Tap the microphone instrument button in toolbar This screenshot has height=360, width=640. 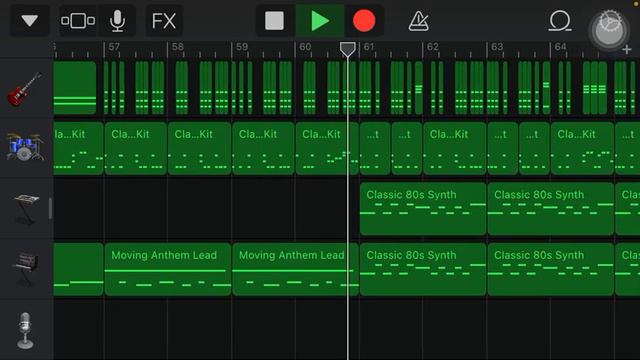point(117,20)
